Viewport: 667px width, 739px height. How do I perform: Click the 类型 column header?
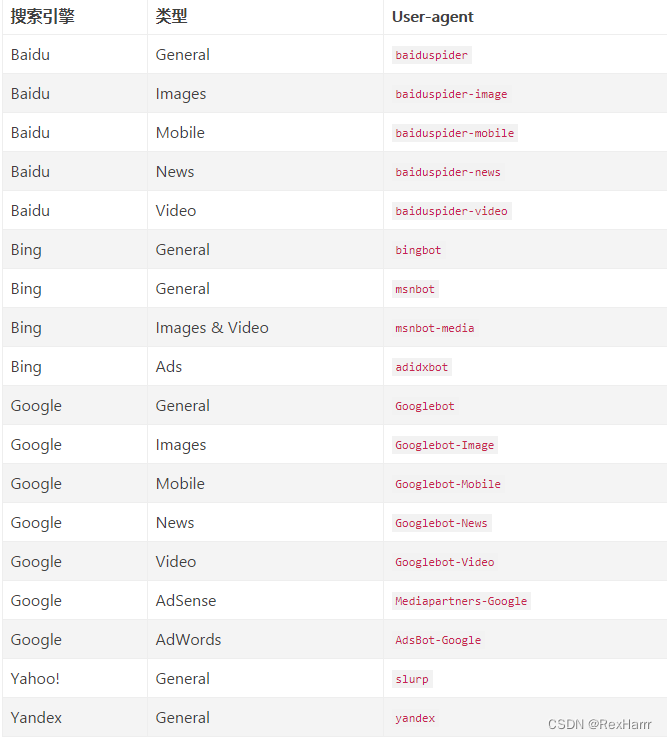click(x=172, y=16)
